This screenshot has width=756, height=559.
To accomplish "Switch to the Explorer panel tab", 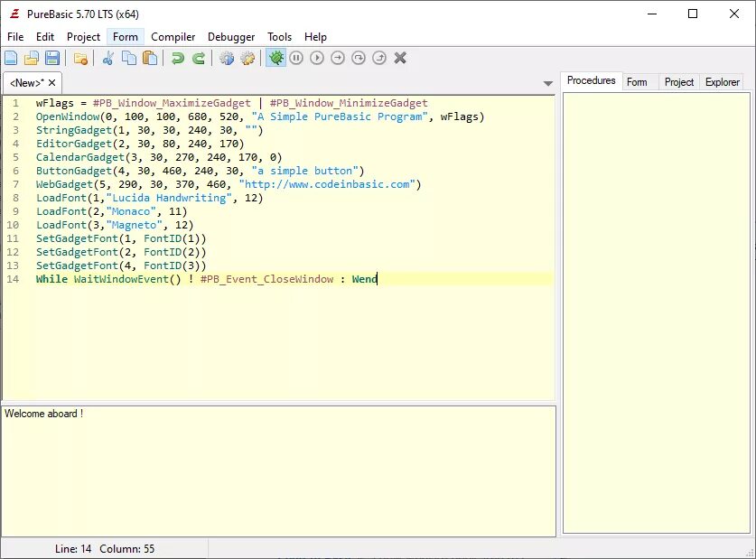I will (x=723, y=82).
